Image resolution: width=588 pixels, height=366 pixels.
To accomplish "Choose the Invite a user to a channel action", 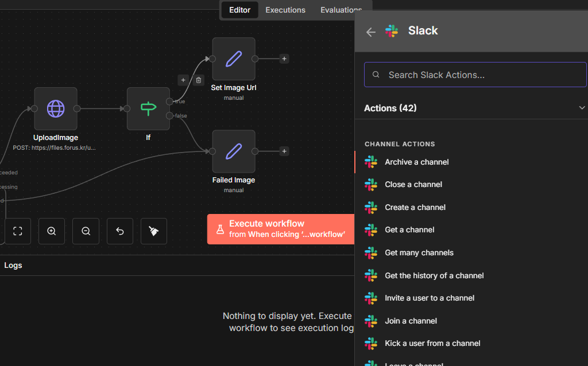I will point(430,298).
